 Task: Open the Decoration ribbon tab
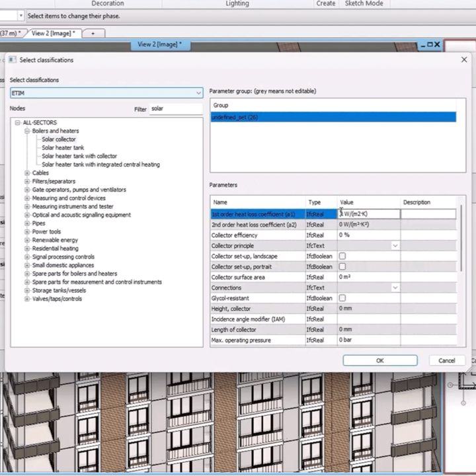coord(108,4)
